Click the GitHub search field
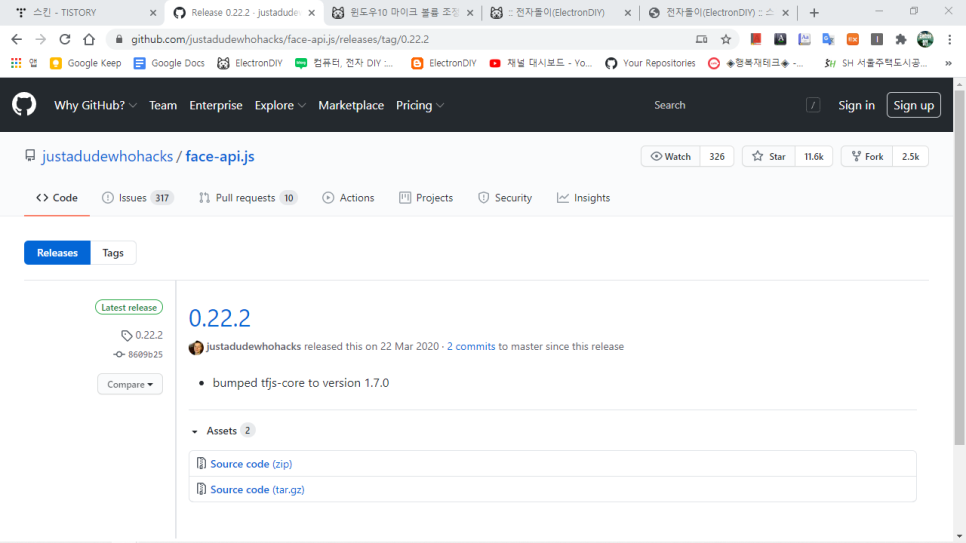 tap(736, 105)
